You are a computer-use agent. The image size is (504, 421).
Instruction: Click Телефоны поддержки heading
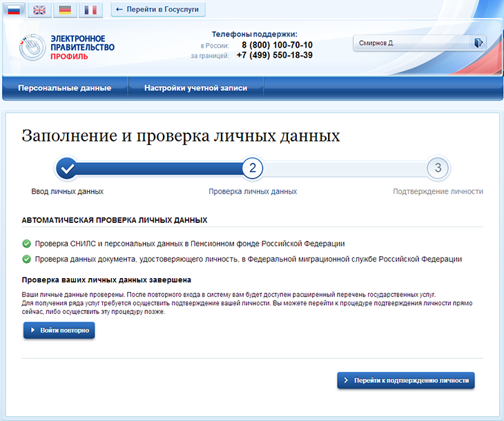coord(255,34)
